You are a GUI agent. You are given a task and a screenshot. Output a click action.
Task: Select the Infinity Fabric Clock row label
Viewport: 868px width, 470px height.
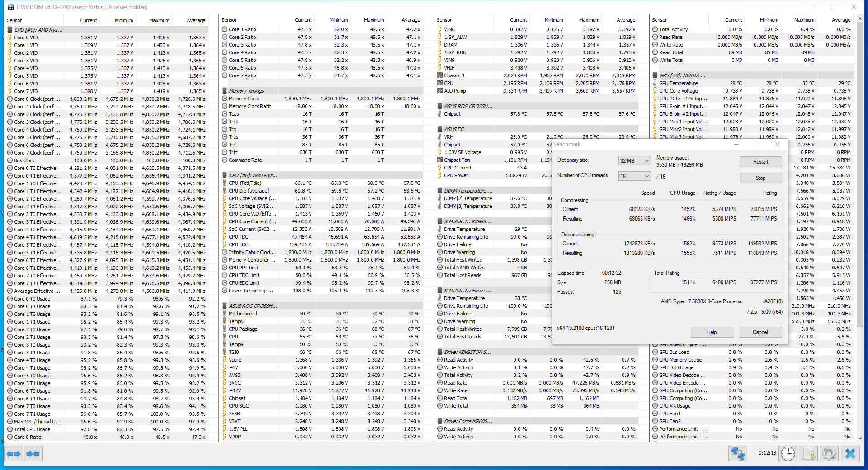tap(252, 252)
